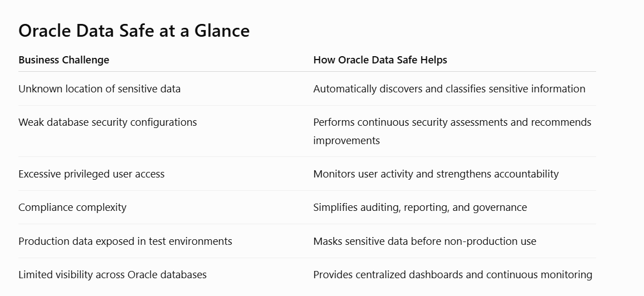Select the 'Weak database security configurations' cell

[108, 122]
